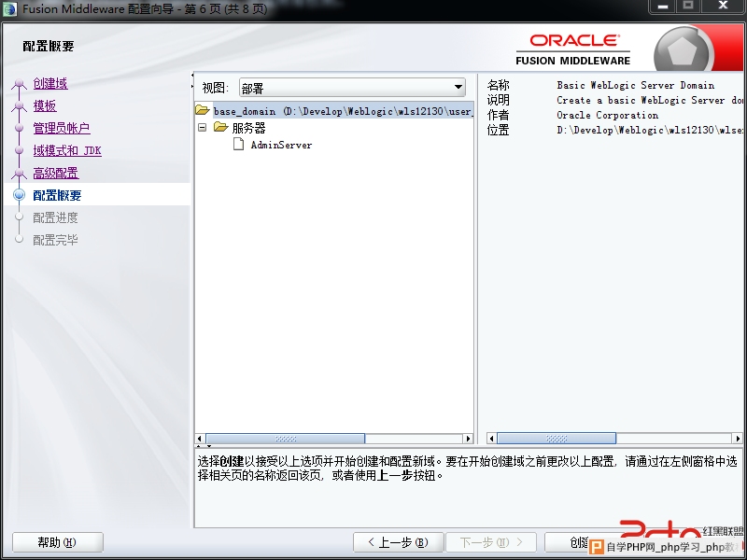Click the active 配置概要 step indicator icon
Viewport: 747px width, 560px height.
coord(19,195)
